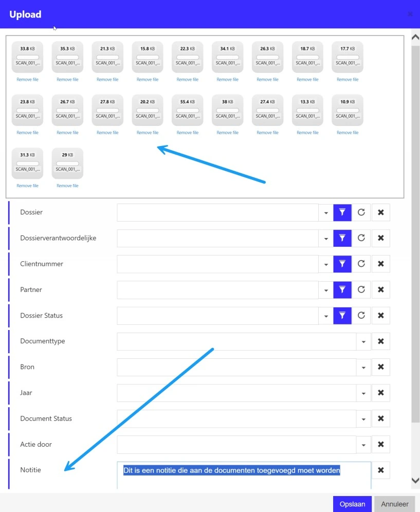Click the Opslaan button

(x=352, y=504)
